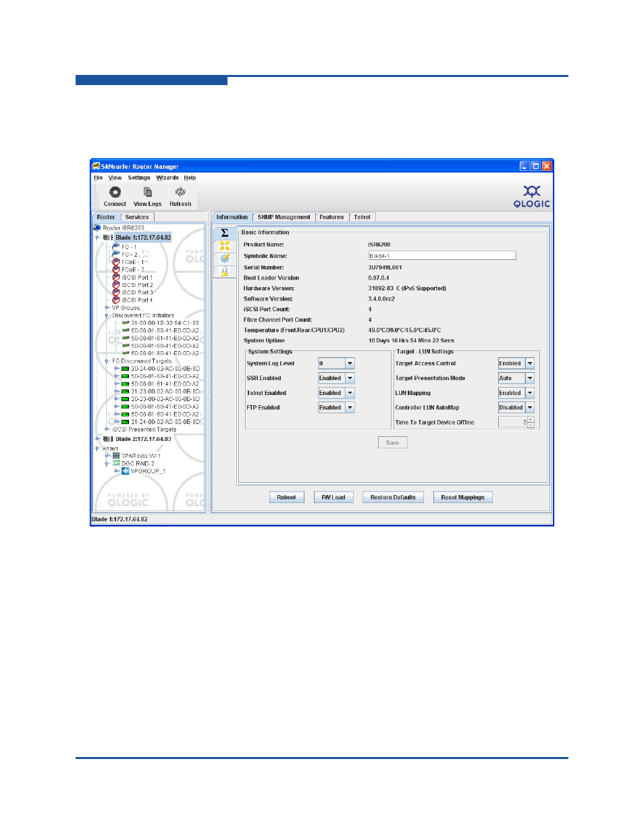
Task: Click the FW Load button
Action: 333,498
